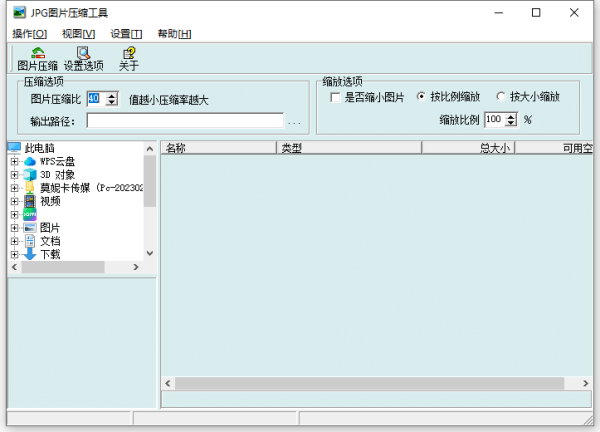The width and height of the screenshot is (600, 432).
Task: Click the folder tree vertical scrollbar thumb
Action: click(x=150, y=181)
